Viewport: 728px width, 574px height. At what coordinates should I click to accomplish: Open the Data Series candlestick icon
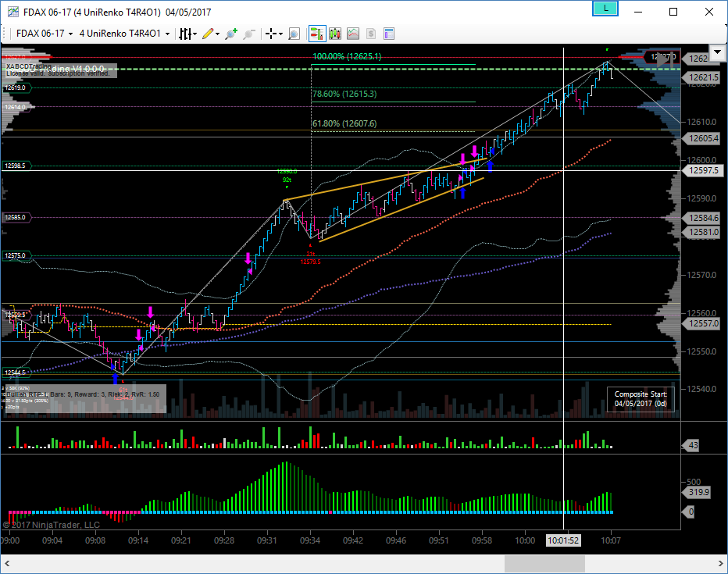335,34
